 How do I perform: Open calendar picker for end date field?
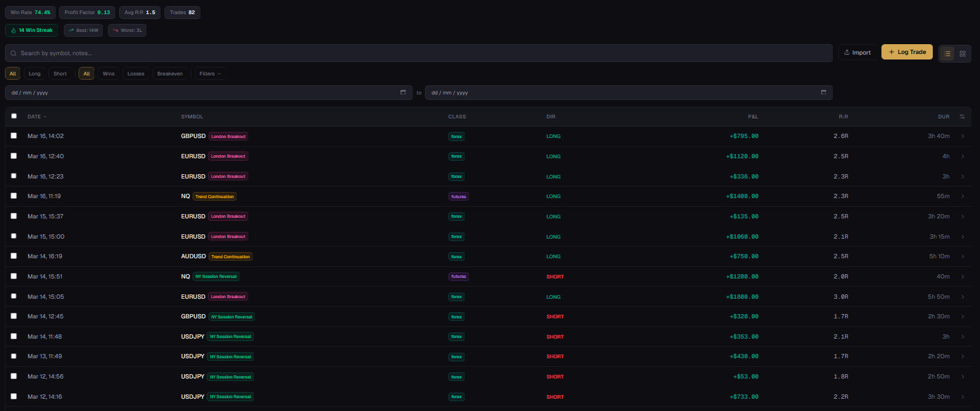click(x=824, y=93)
